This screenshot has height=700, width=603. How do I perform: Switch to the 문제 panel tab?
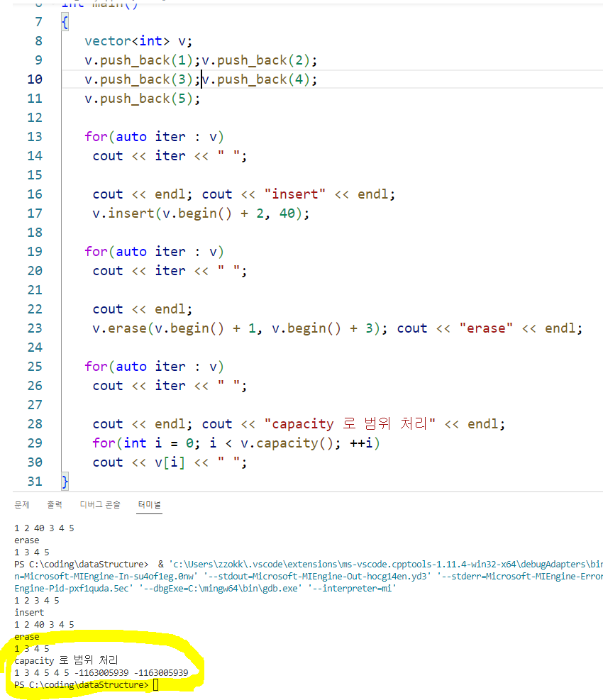pyautogui.click(x=22, y=504)
